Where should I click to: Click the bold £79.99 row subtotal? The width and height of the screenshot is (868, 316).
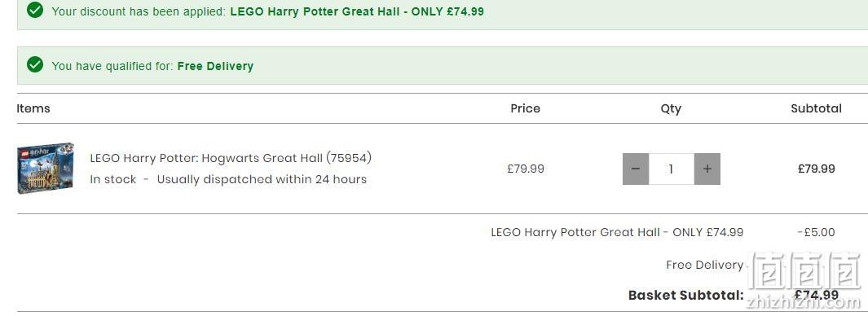coord(817,169)
